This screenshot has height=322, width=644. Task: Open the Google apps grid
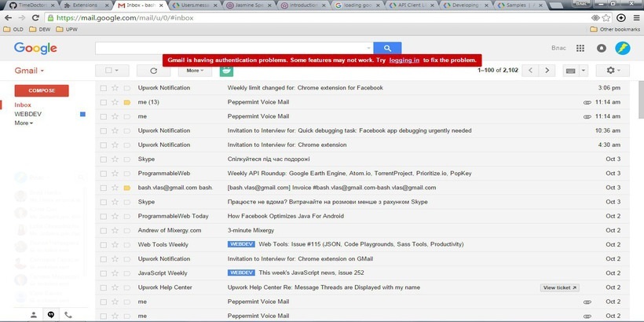580,48
